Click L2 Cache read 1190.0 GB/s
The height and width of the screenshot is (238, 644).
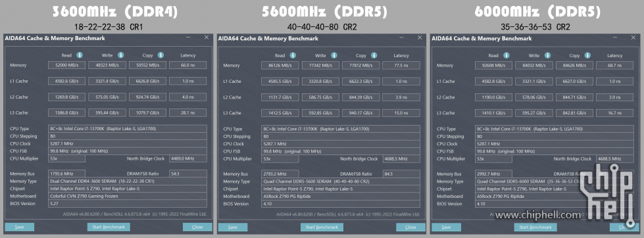click(x=493, y=98)
